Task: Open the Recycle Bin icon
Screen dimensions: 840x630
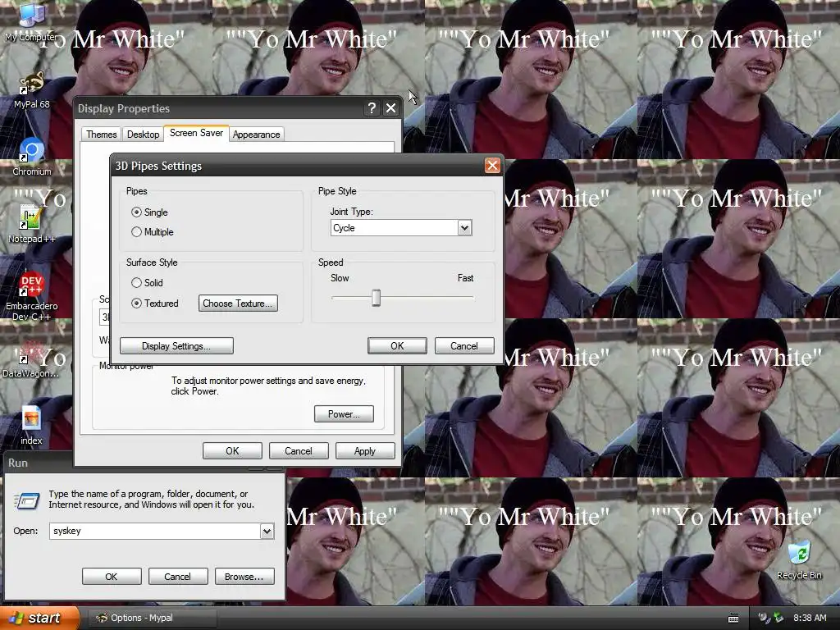Action: click(799, 560)
